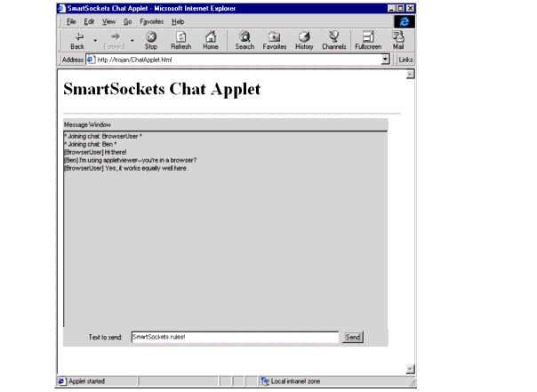Click '* Joining chat: Ben *' line
Screen dimensions: 537x392
tap(91, 144)
